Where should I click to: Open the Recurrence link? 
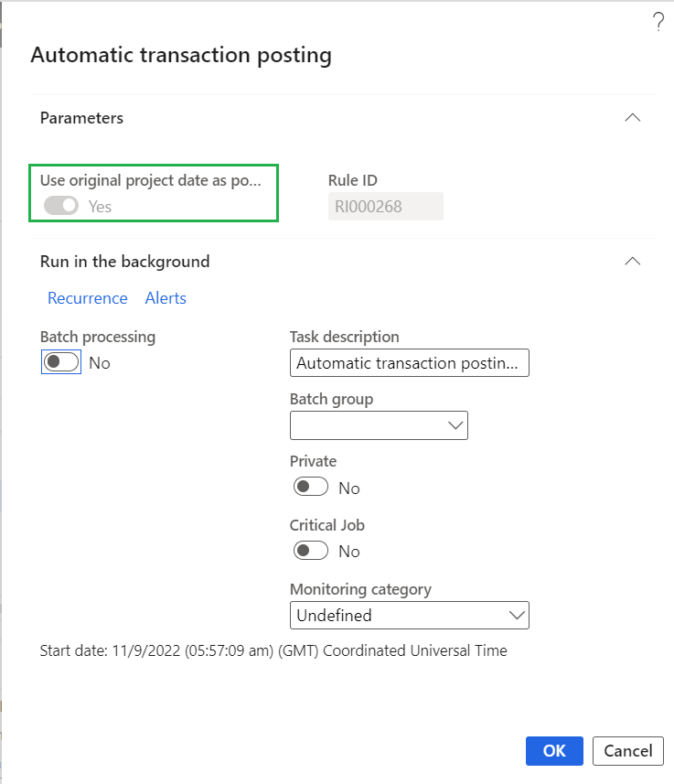[x=88, y=298]
